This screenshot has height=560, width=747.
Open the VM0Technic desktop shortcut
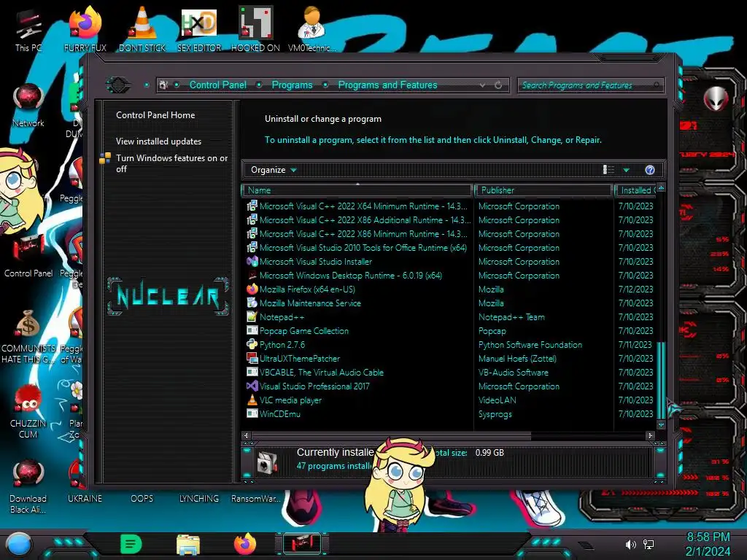coord(312,29)
